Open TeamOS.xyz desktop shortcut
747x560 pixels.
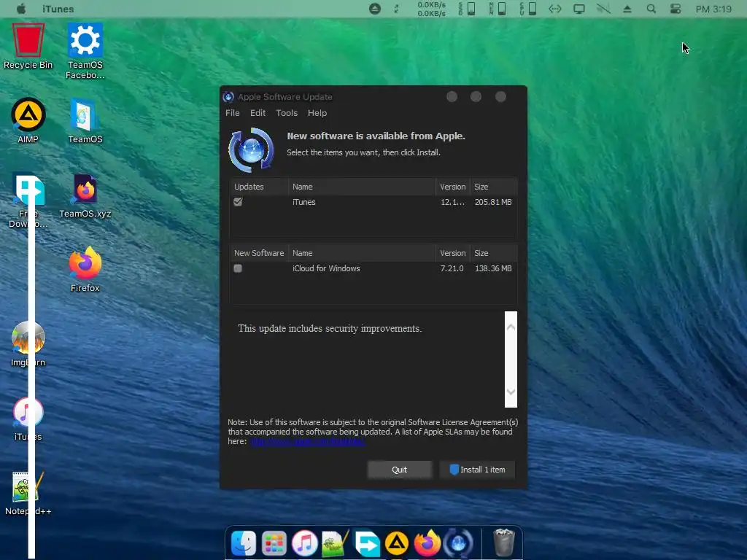coord(85,190)
